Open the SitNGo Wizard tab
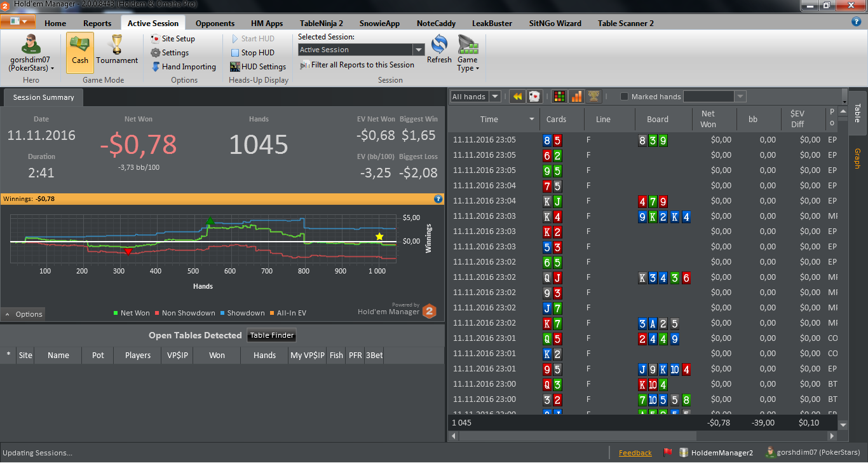The image size is (868, 463). (x=555, y=24)
